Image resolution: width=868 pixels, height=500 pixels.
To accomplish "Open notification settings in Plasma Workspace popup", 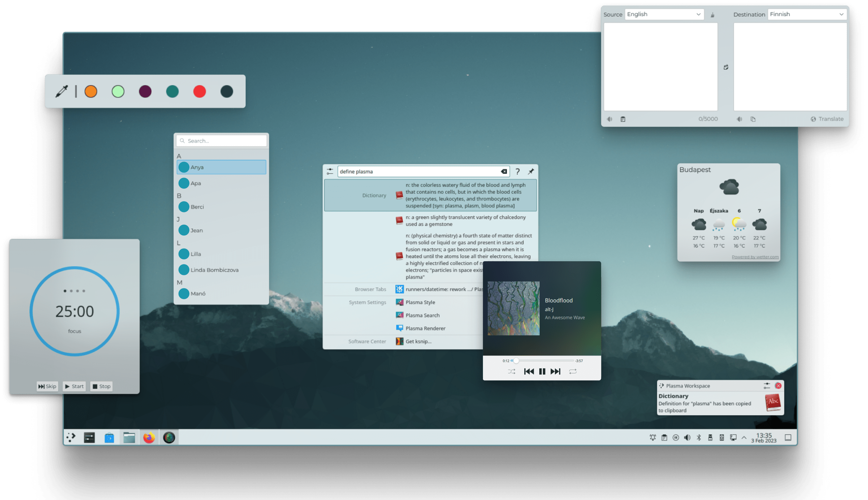I will coord(767,386).
